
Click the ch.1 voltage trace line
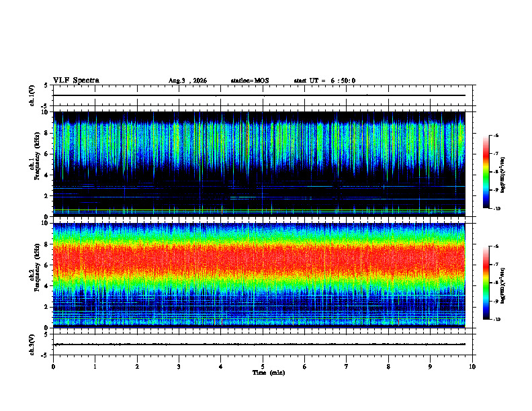coord(259,95)
